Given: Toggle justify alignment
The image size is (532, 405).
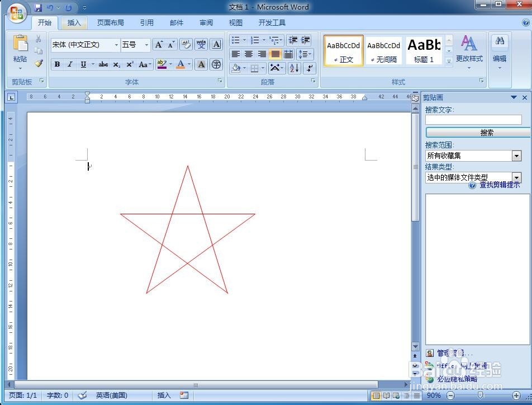Looking at the screenshot, I should click(275, 54).
